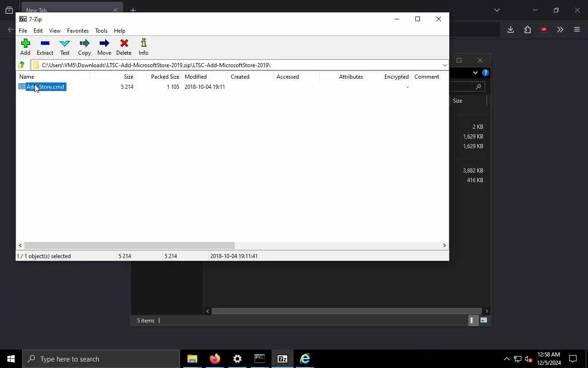Show more Firefox toolbar tools chevron
This screenshot has height=368, width=588.
point(560,29)
